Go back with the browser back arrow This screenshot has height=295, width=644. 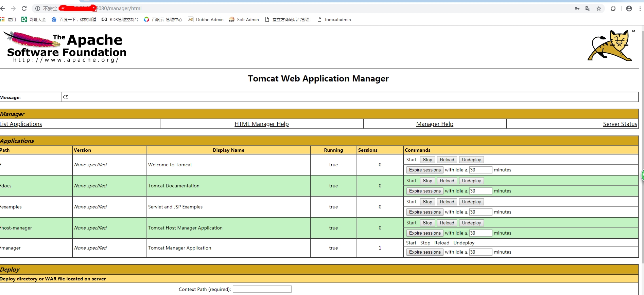(3, 8)
